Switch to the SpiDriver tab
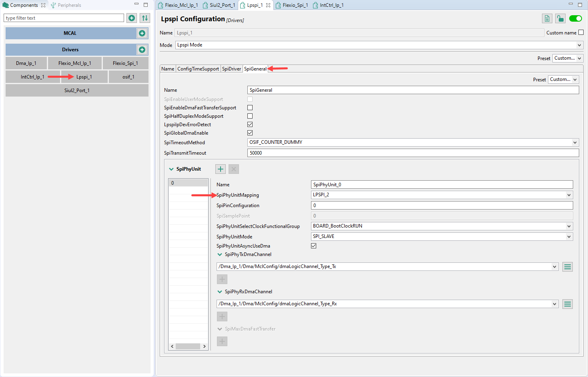Screen dimensions: 588x377 click(x=231, y=69)
